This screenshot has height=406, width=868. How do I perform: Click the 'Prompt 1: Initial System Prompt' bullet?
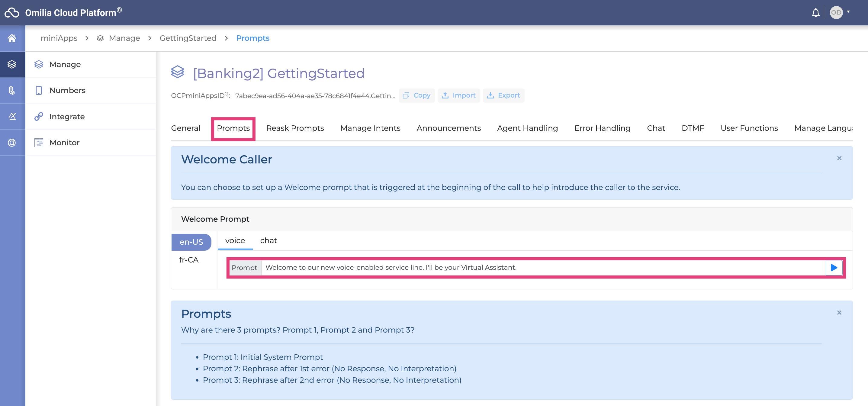pyautogui.click(x=262, y=357)
